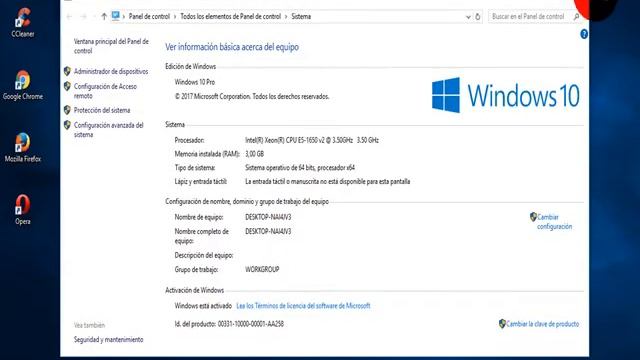This screenshot has height=360, width=640.
Task: Go to Panel de control breadcrumb
Action: pyautogui.click(x=149, y=17)
